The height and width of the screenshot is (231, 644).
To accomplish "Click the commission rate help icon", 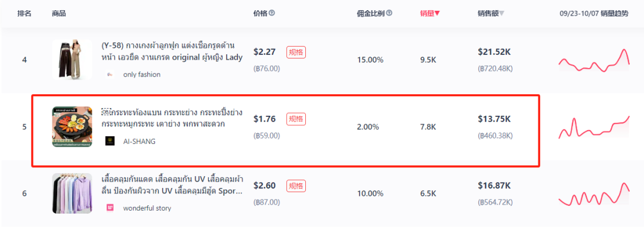I will pos(389,13).
